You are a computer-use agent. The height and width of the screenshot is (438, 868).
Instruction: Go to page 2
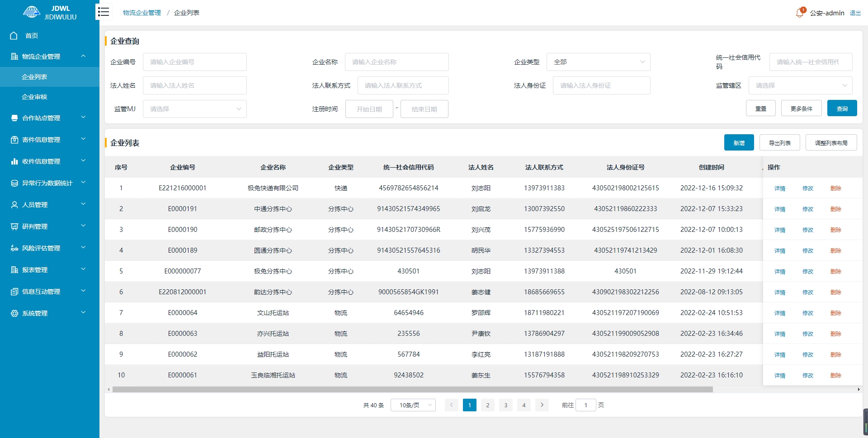487,405
